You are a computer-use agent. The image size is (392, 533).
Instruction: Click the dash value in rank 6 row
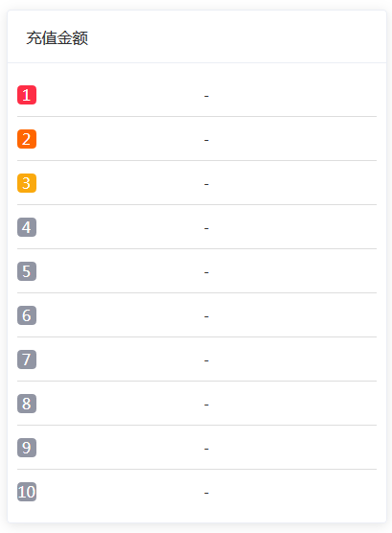click(206, 316)
